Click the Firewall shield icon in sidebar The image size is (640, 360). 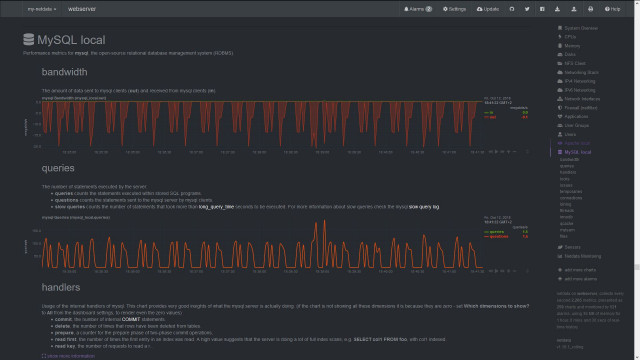560,108
